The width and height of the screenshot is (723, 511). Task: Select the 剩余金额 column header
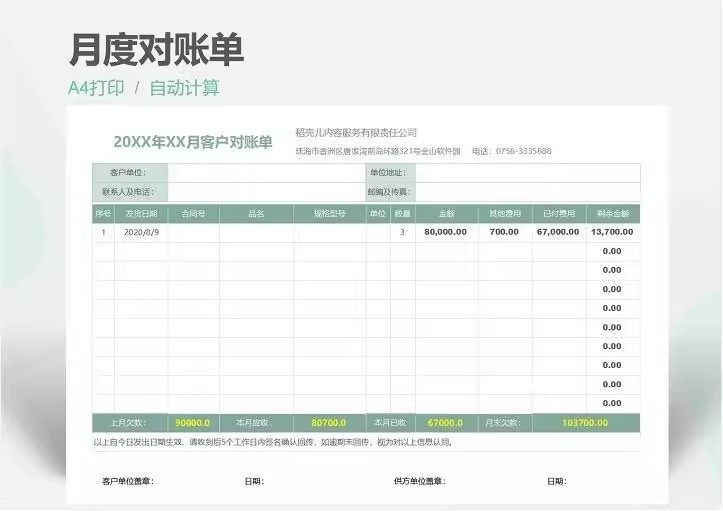point(613,214)
